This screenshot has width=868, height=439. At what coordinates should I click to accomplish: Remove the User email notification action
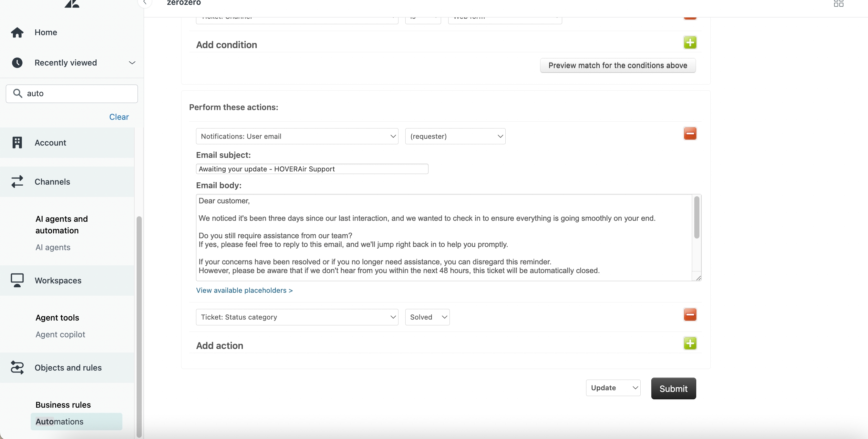click(690, 134)
